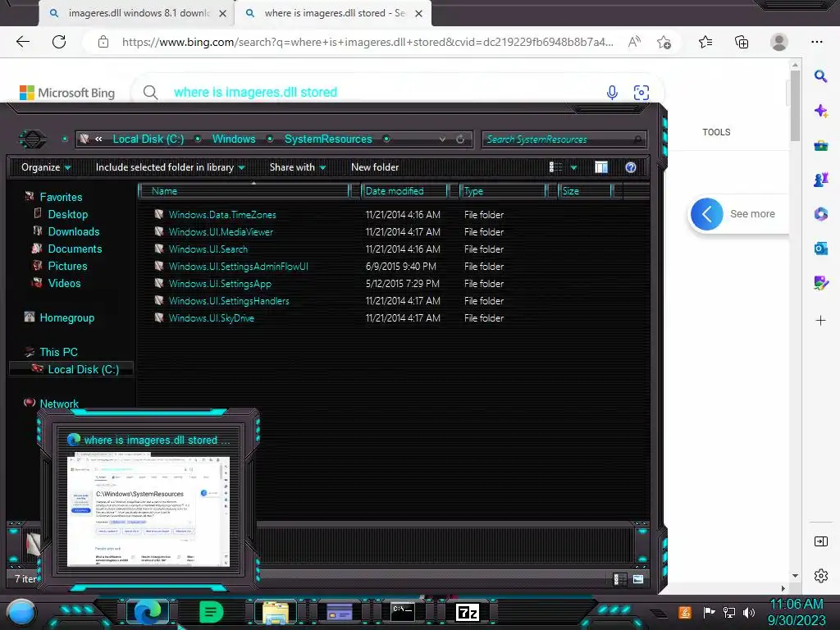840x630 pixels.
Task: Expand the address bar history dropdown
Action: coord(442,139)
